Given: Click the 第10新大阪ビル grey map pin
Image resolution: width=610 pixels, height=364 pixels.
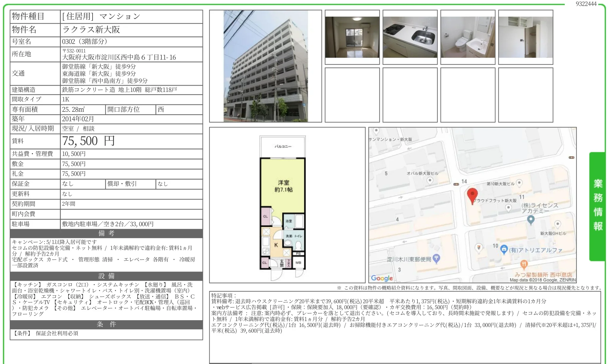Looking at the screenshot, I should coord(519,183).
